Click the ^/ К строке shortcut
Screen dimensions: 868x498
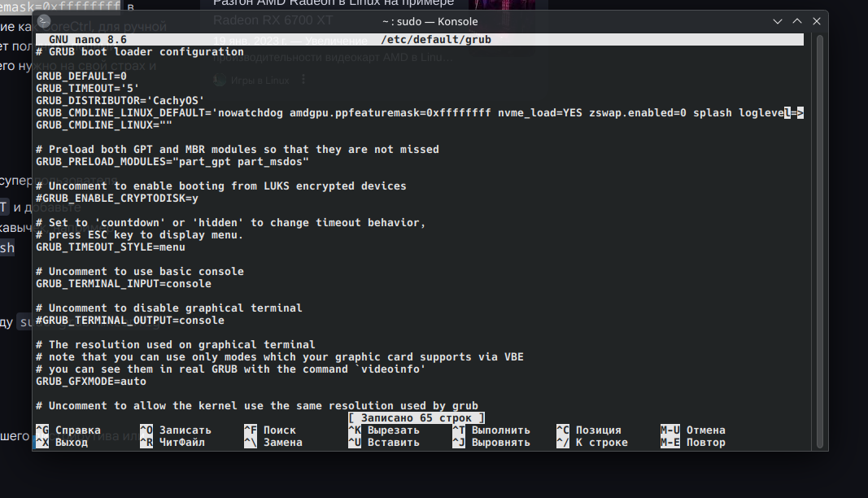pos(592,442)
